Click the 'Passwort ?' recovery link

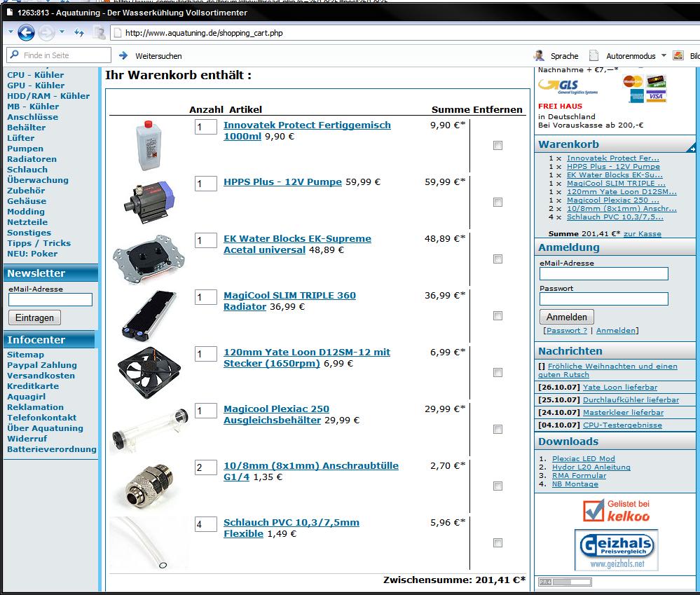click(567, 330)
